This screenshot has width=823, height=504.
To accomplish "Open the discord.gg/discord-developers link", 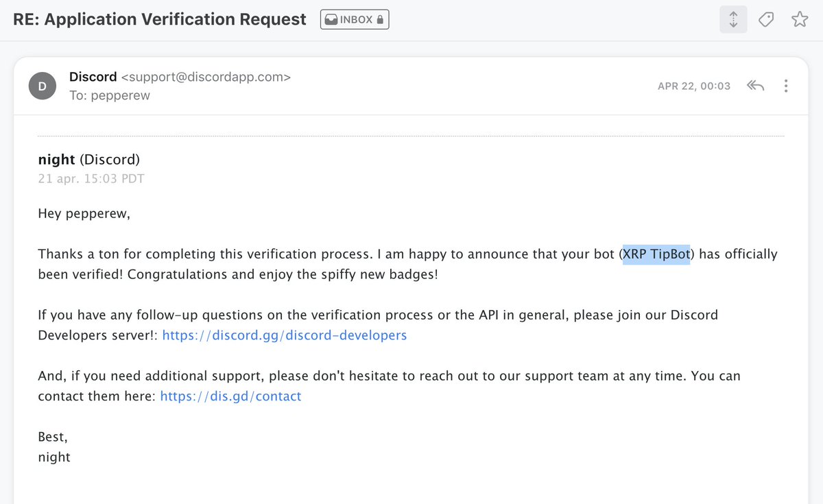I will tap(285, 335).
